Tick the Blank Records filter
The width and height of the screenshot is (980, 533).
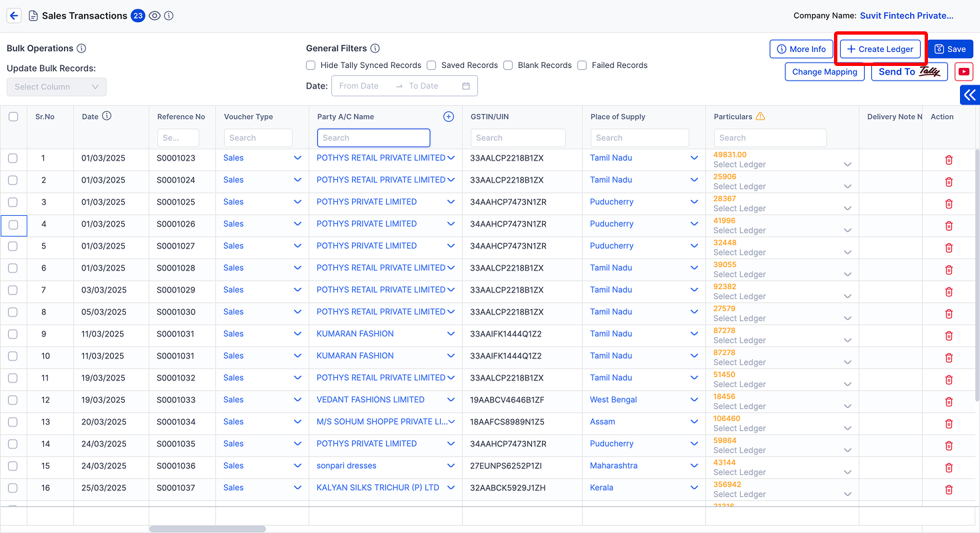click(x=508, y=65)
